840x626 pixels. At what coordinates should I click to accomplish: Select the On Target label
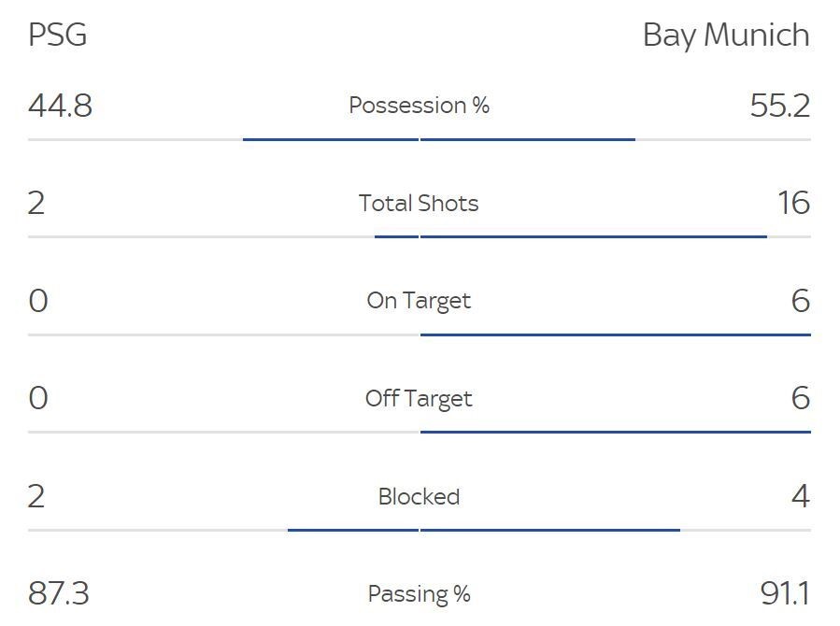coord(419,301)
